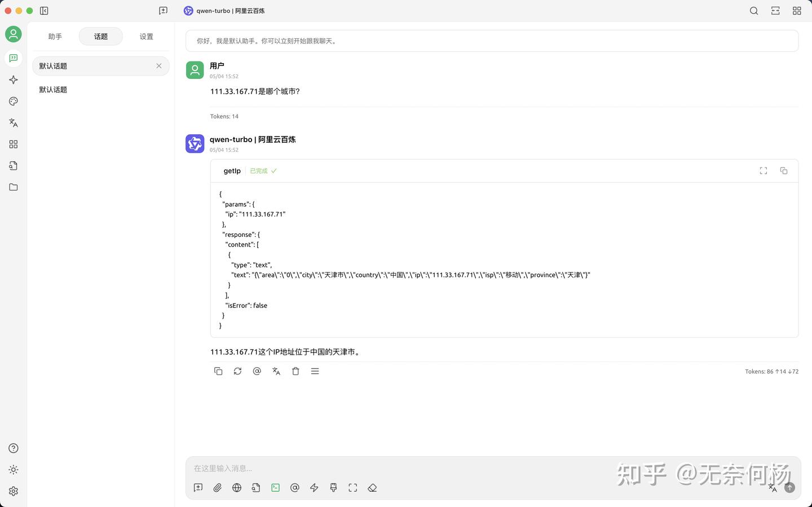Open the Translate panel from the sidebar
Screen dimensions: 812x507
[14, 122]
